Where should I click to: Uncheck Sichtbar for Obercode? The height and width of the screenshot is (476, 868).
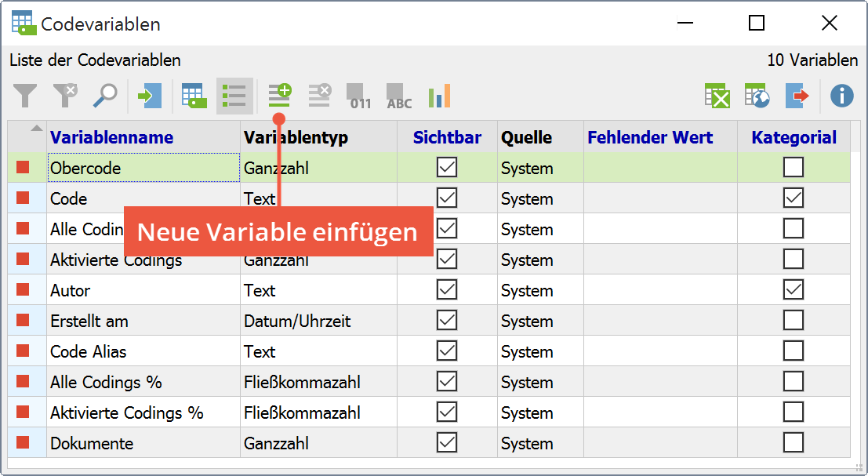pyautogui.click(x=447, y=167)
